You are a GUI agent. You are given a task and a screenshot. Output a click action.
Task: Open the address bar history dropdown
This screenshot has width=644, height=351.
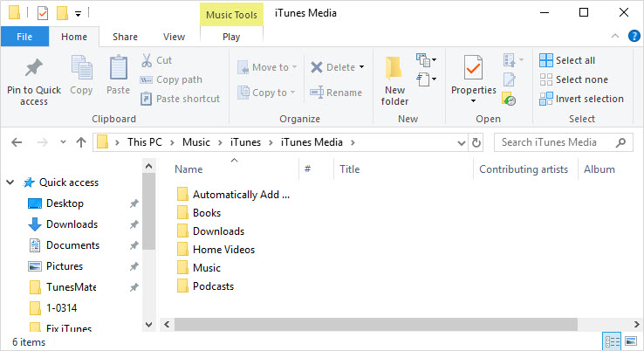tap(462, 143)
